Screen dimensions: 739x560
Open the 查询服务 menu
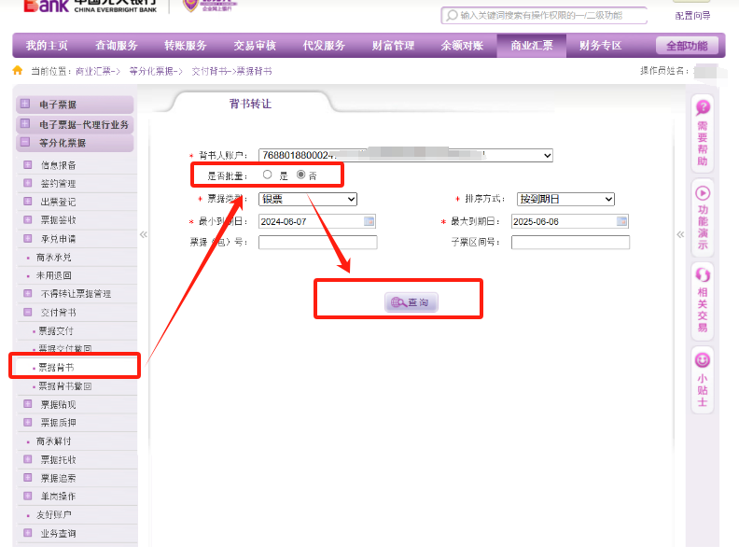pyautogui.click(x=117, y=45)
